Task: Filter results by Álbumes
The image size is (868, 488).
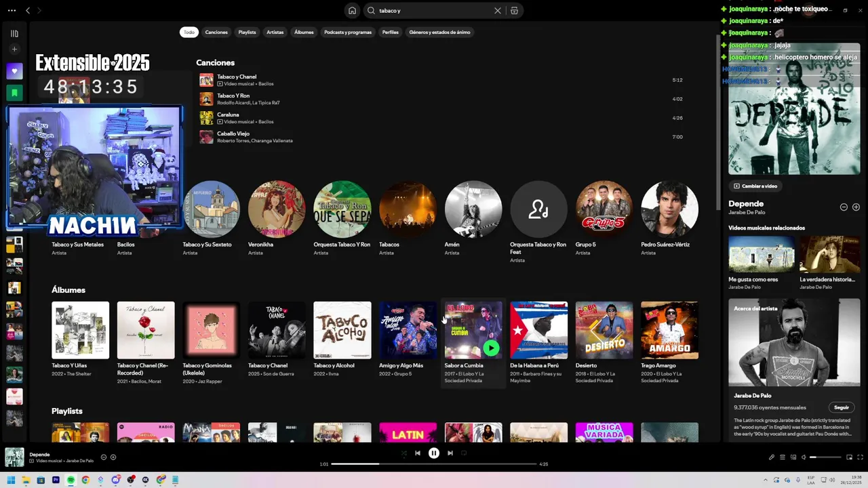Action: pos(304,32)
